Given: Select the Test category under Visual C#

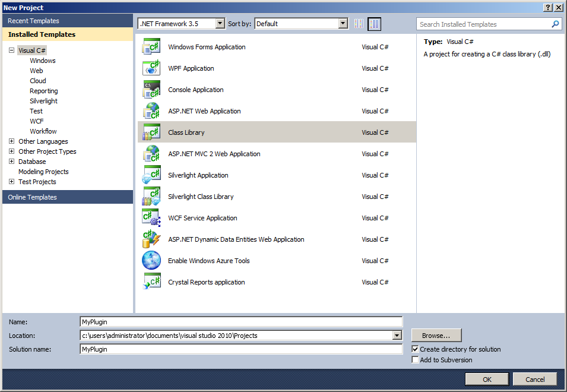Looking at the screenshot, I should (x=36, y=111).
